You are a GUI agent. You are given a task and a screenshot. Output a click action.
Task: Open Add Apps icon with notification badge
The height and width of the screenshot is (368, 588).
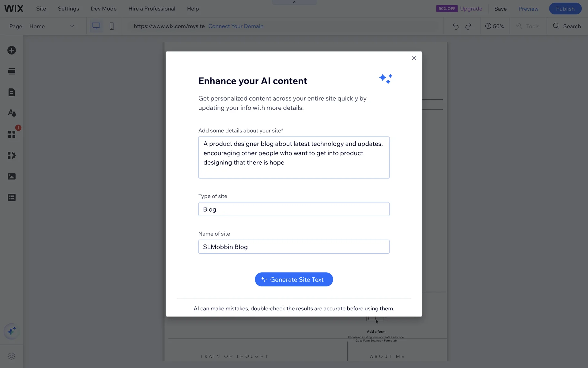click(x=12, y=134)
